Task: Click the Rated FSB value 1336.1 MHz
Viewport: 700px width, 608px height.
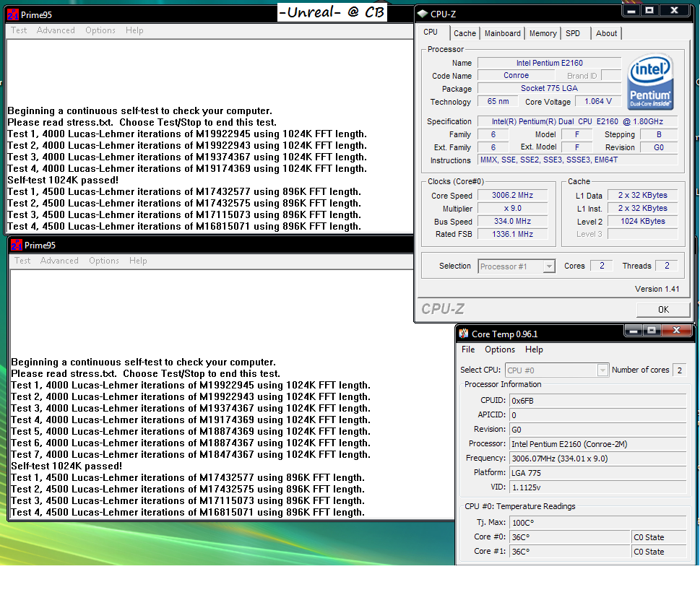Action: (x=512, y=234)
